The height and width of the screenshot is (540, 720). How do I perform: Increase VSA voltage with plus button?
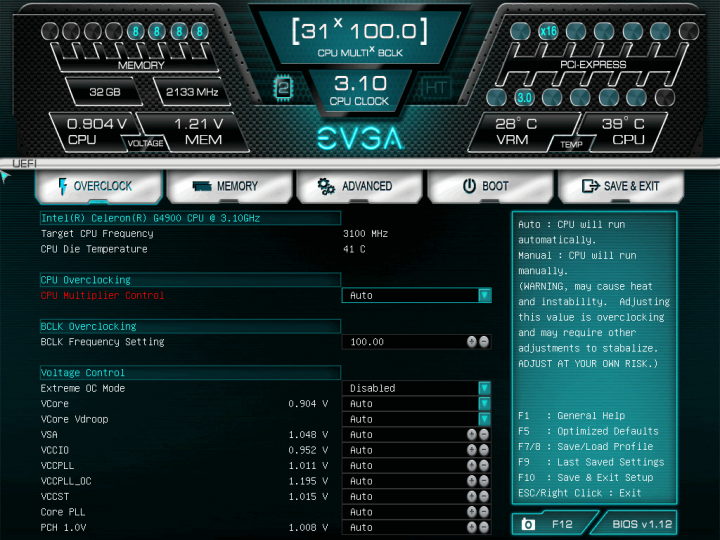(x=472, y=434)
